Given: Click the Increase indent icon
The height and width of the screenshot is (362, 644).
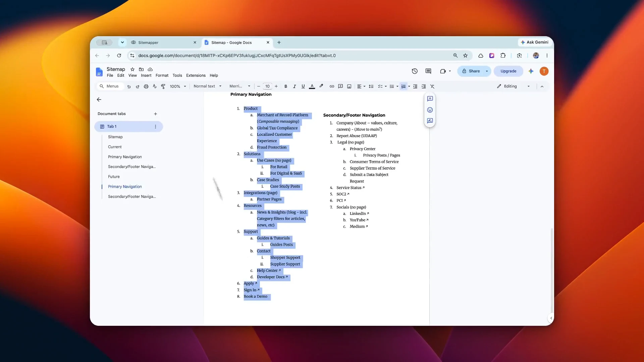Looking at the screenshot, I should 424,86.
